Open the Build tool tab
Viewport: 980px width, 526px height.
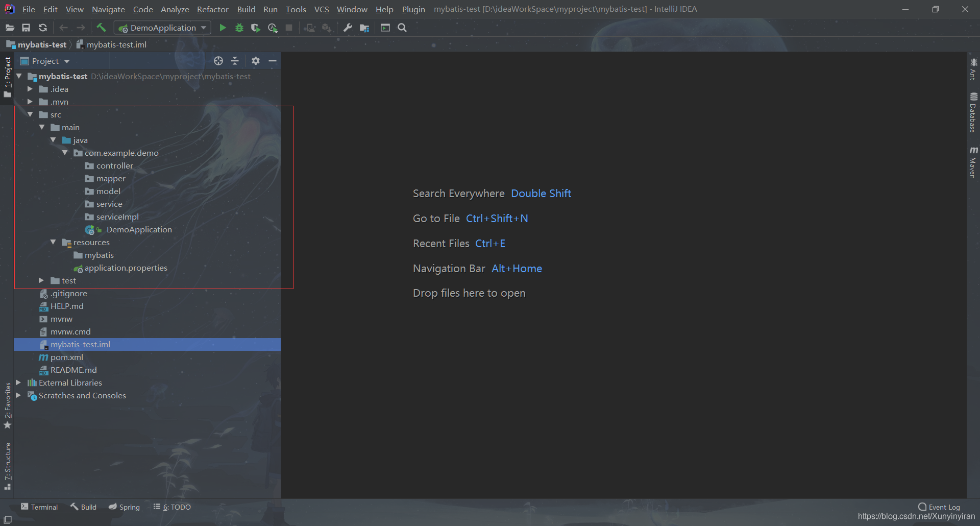click(x=83, y=507)
